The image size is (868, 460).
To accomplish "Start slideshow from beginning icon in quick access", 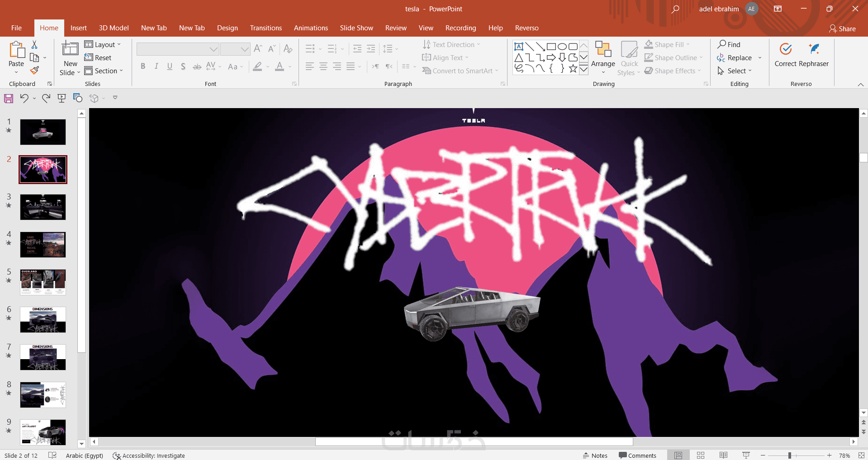I will pos(62,98).
